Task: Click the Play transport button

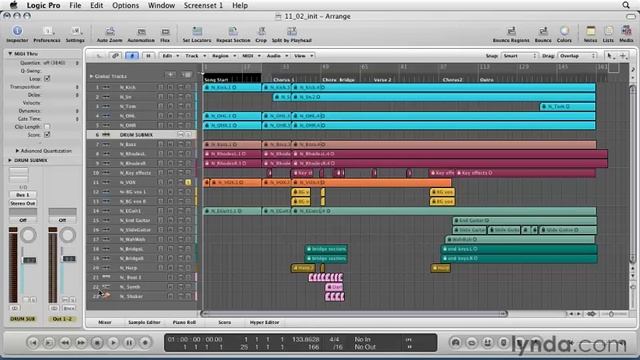Action: (x=113, y=342)
